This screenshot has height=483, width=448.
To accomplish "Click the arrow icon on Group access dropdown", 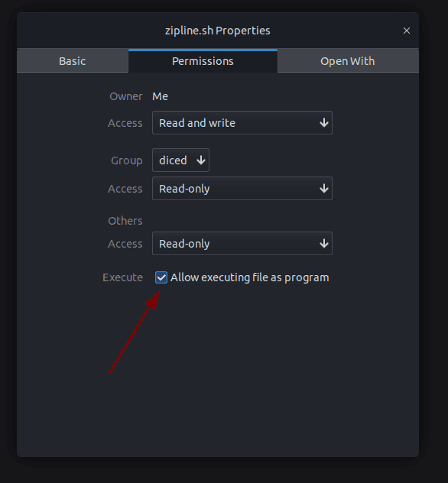I will click(x=324, y=189).
